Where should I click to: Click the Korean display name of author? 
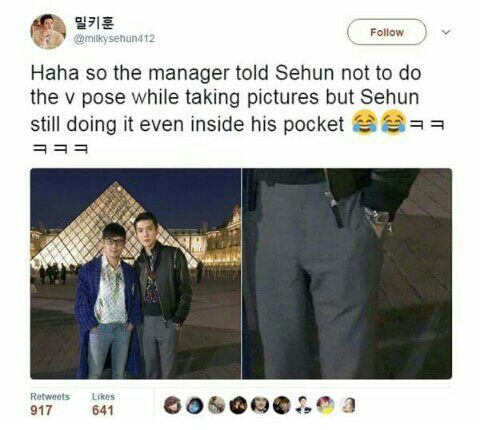coord(95,23)
